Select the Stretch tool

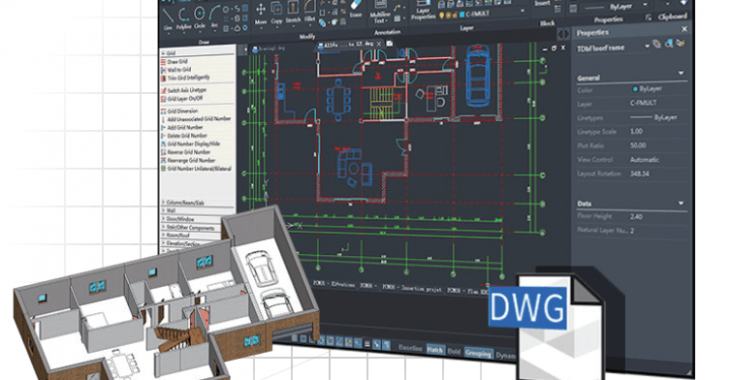(x=293, y=12)
